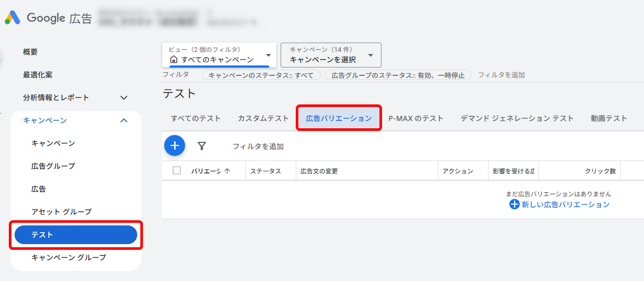Viewport: 644px width, 281px height.
Task: Click 広告グループのステータス filter chip
Action: (x=398, y=75)
